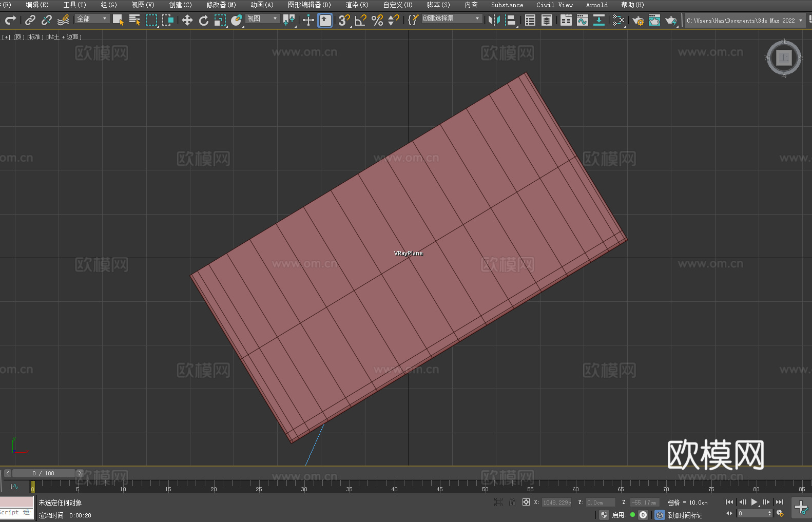The width and height of the screenshot is (812, 522).
Task: Click the 粘土 + 边面 display label
Action: coord(64,37)
